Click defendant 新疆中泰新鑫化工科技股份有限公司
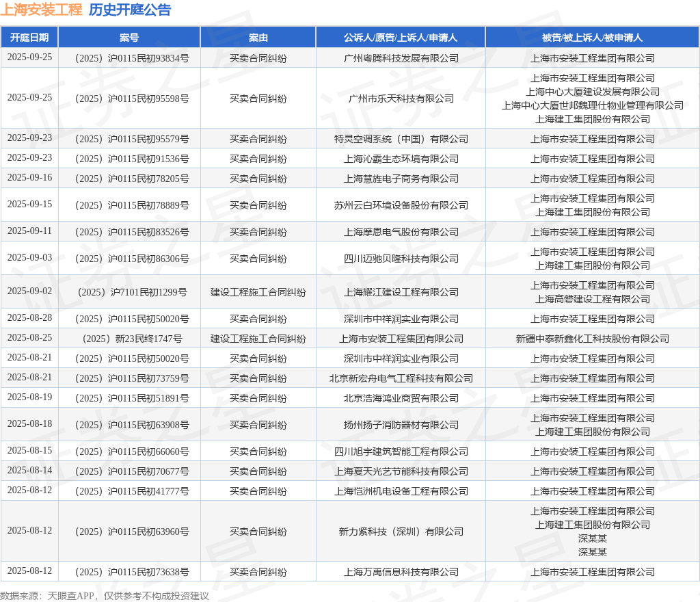700x602 pixels. click(593, 339)
